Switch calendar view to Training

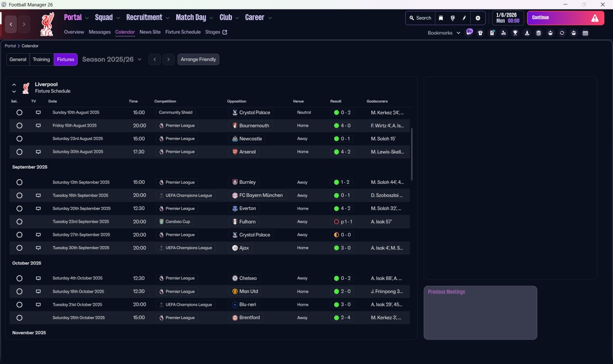pos(42,59)
